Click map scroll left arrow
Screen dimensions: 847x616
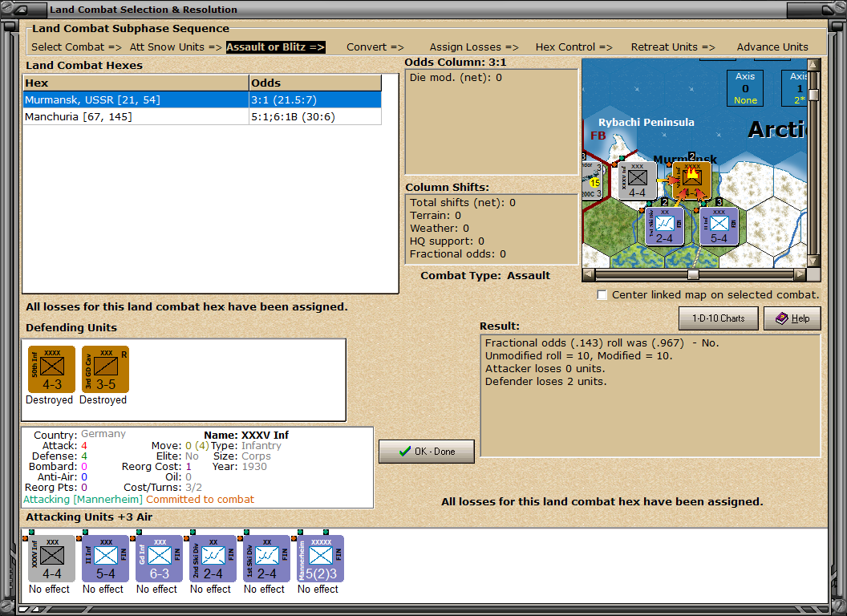pos(589,274)
